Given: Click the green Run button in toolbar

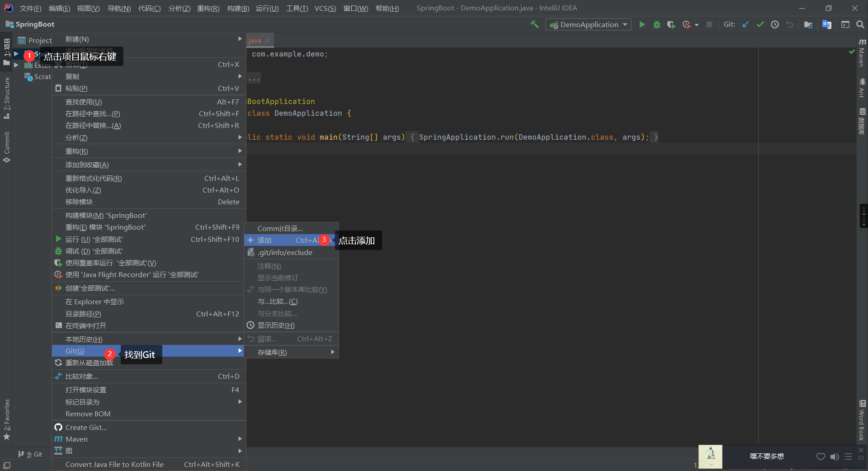Looking at the screenshot, I should [642, 24].
